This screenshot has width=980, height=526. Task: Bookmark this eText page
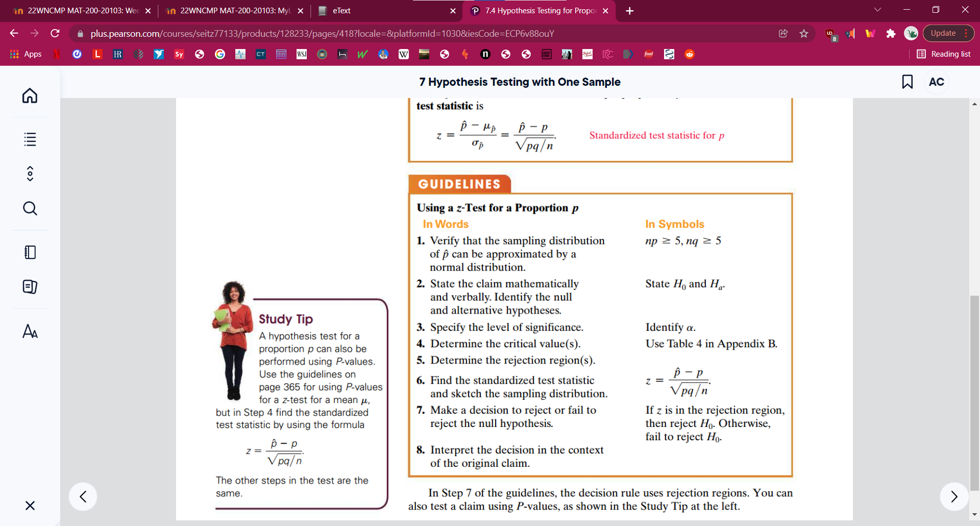point(908,82)
